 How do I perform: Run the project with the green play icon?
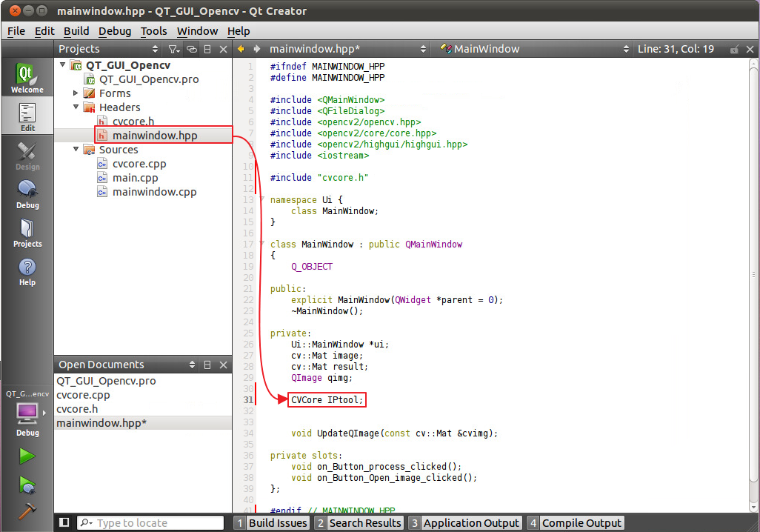27,456
